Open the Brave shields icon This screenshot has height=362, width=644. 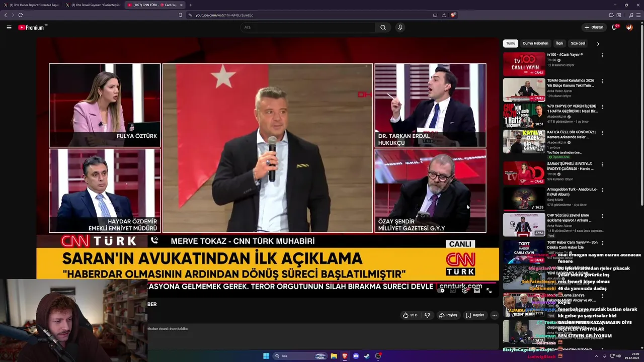[x=453, y=15]
